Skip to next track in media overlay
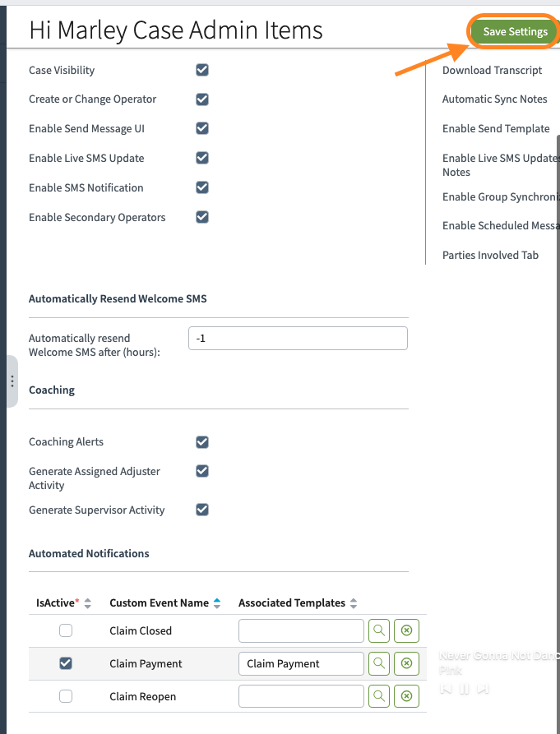 coord(484,689)
